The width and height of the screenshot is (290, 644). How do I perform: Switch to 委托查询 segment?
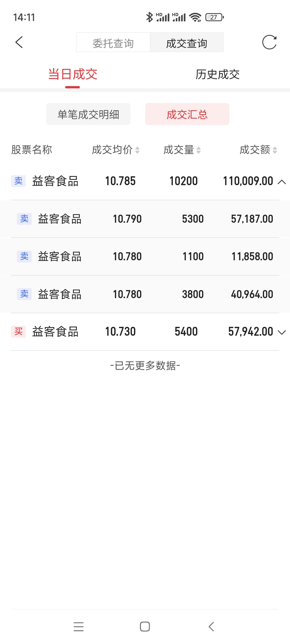tap(113, 42)
